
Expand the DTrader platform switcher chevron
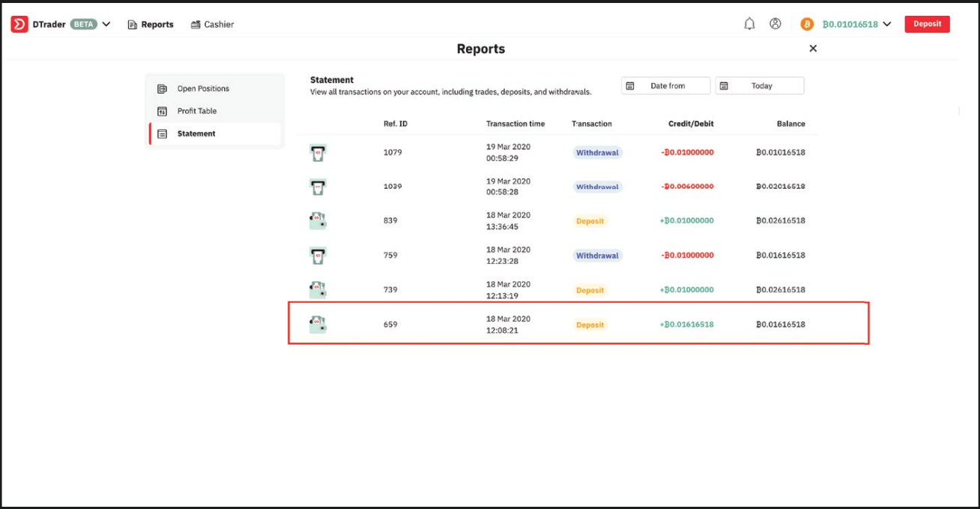tap(106, 24)
